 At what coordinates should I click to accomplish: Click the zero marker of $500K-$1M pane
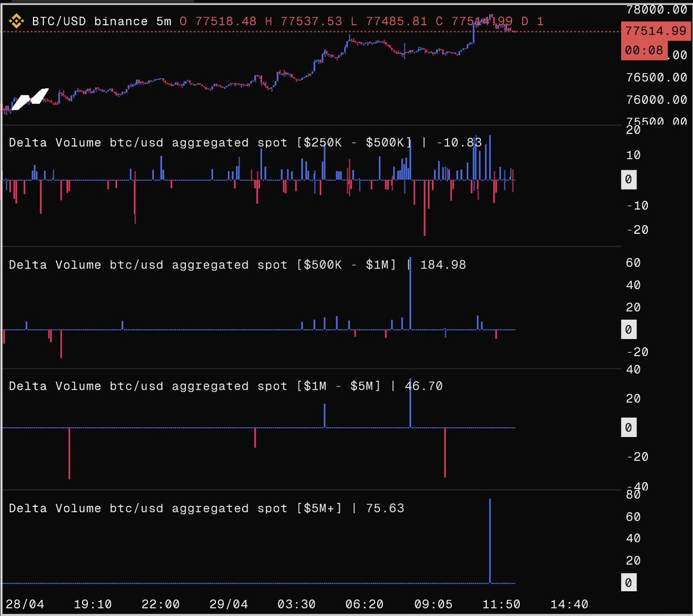click(x=628, y=330)
